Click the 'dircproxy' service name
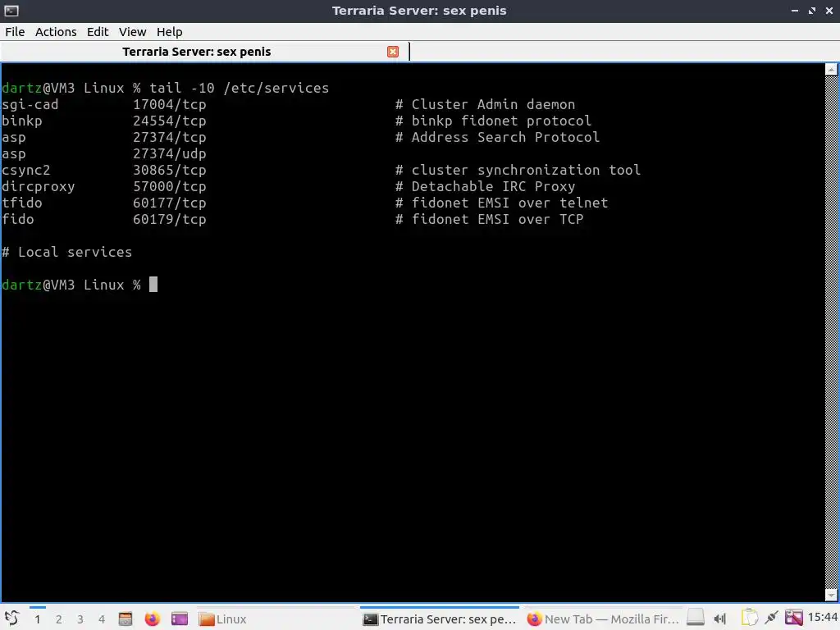The image size is (840, 630). pyautogui.click(x=38, y=187)
